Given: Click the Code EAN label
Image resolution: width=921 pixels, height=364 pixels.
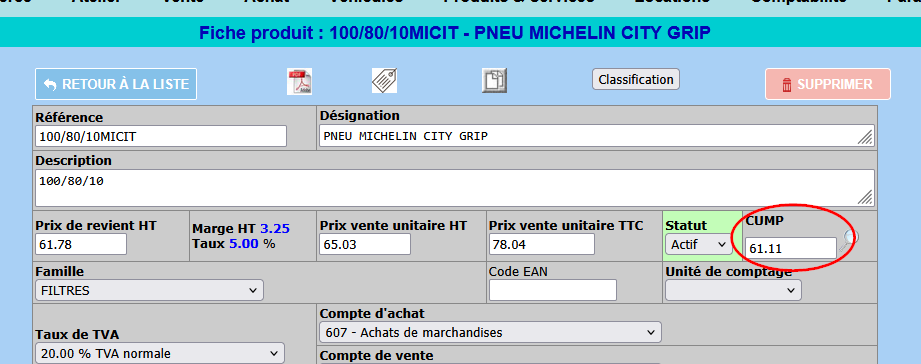Looking at the screenshot, I should [x=518, y=272].
